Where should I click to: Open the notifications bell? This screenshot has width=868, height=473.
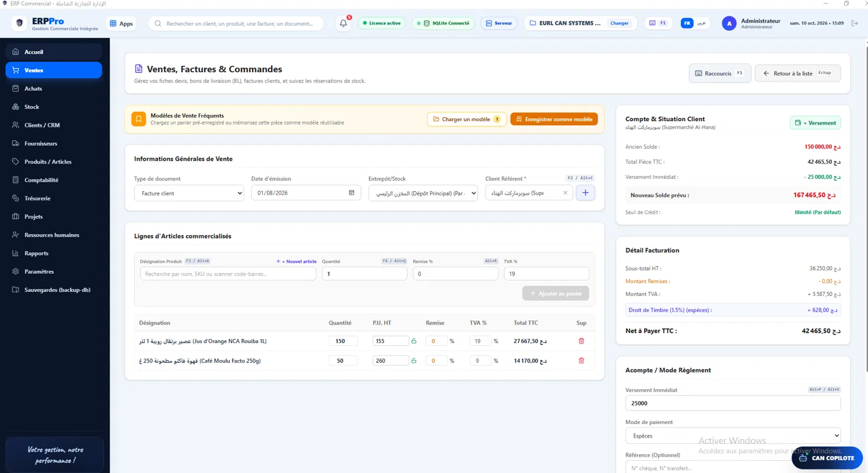(x=343, y=23)
